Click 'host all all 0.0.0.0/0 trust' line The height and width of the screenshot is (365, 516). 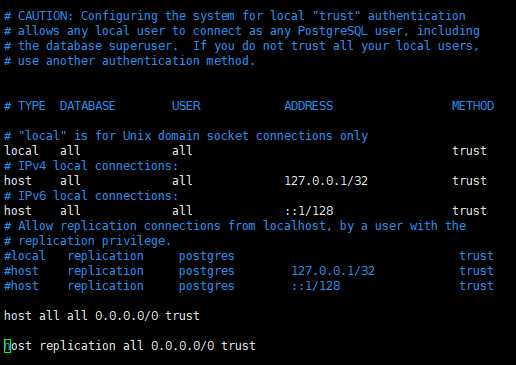[102, 316]
